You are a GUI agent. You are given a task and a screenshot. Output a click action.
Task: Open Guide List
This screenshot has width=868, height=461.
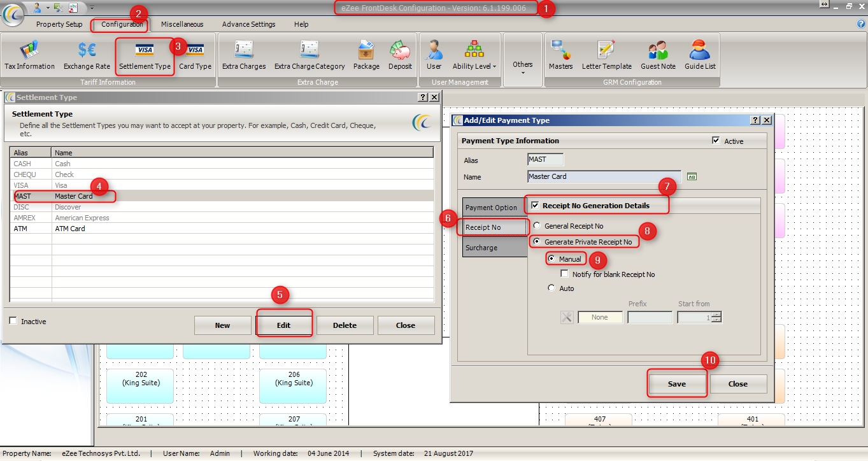click(700, 55)
